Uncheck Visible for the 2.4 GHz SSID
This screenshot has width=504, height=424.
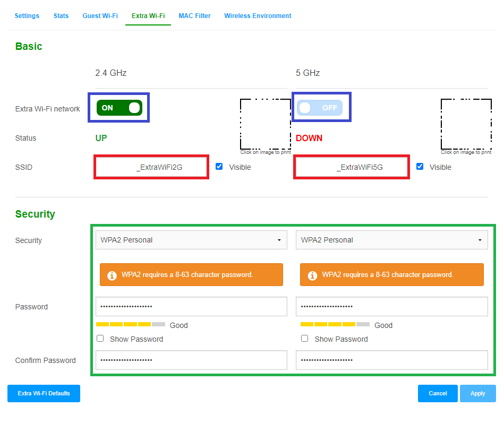point(219,167)
